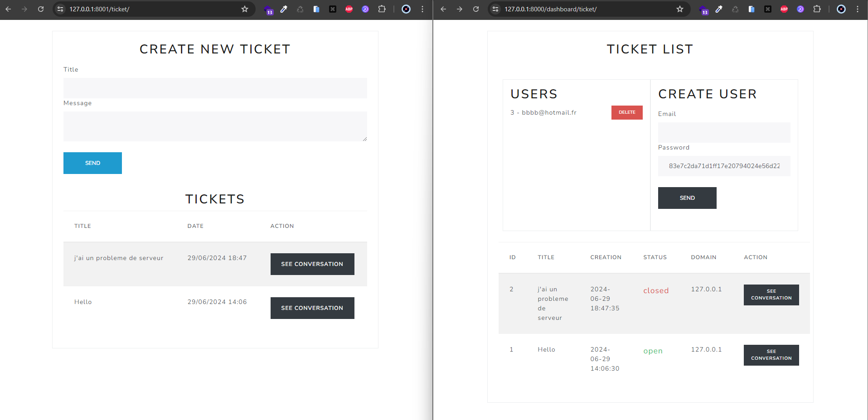This screenshot has height=420, width=868.
Task: Reload the 127.0.0.1:8001 ticket page
Action: point(41,9)
